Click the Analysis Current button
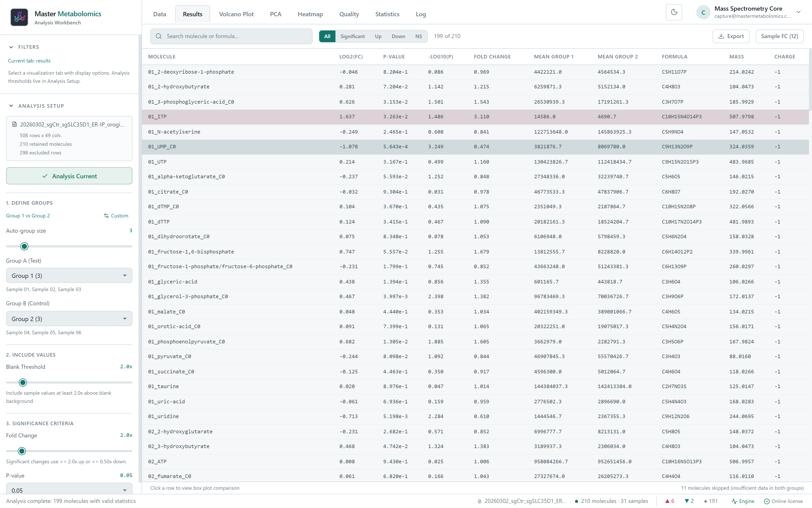Screen dimensions: 812x508 pyautogui.click(x=69, y=176)
